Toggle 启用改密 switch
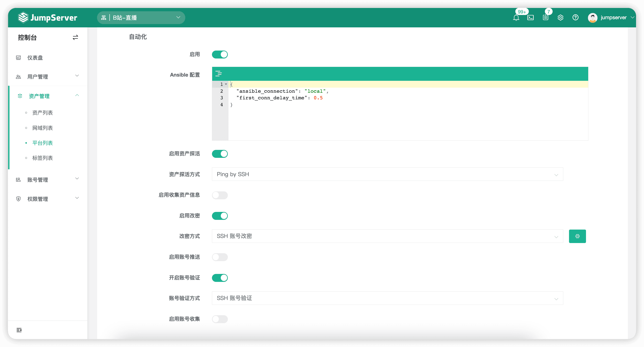The height and width of the screenshot is (347, 644). coord(220,216)
